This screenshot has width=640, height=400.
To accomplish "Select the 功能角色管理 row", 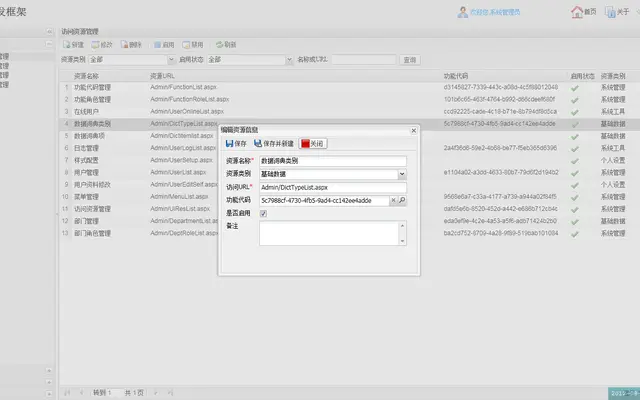I will click(x=349, y=100).
